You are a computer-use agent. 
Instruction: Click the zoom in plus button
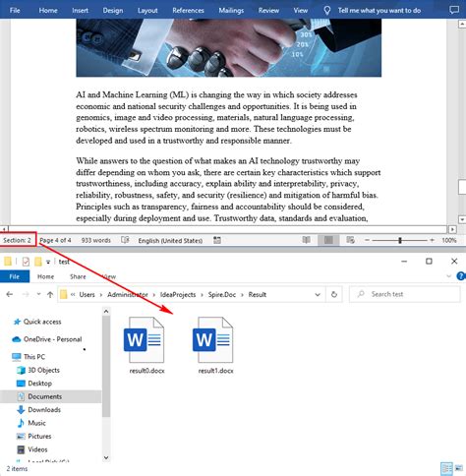432,240
